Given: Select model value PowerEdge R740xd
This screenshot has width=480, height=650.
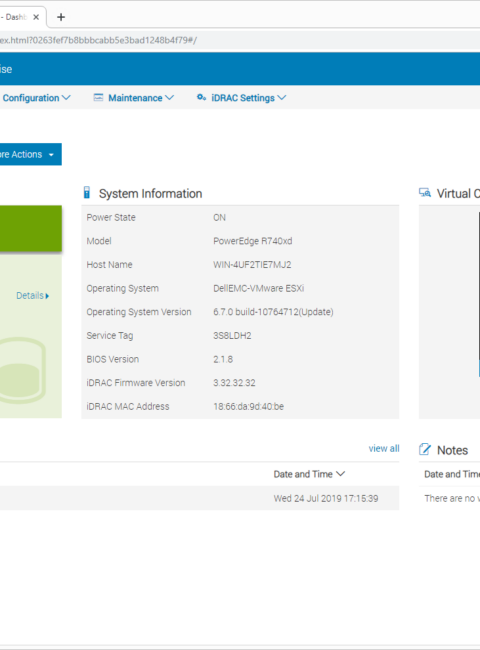Looking at the screenshot, I should tap(252, 241).
